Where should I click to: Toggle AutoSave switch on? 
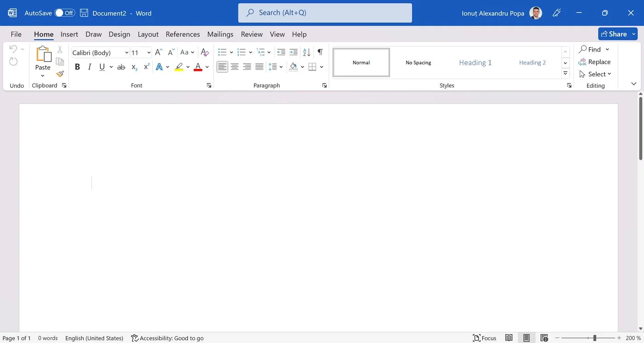coord(65,13)
